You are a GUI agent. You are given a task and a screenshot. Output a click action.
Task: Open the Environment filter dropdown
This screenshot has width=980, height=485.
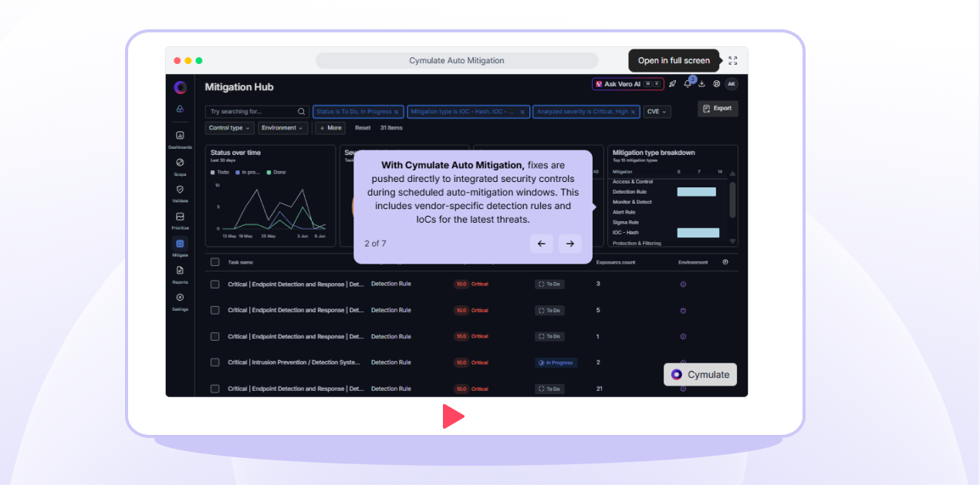[x=282, y=128]
